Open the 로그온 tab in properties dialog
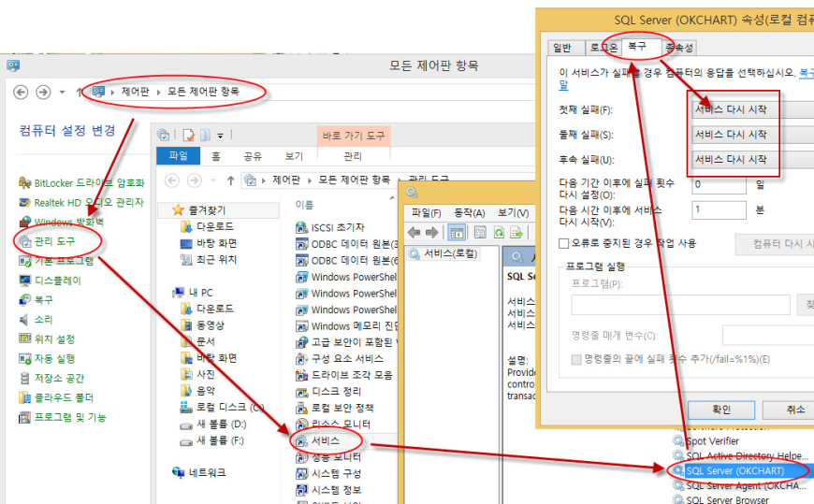 (x=603, y=48)
